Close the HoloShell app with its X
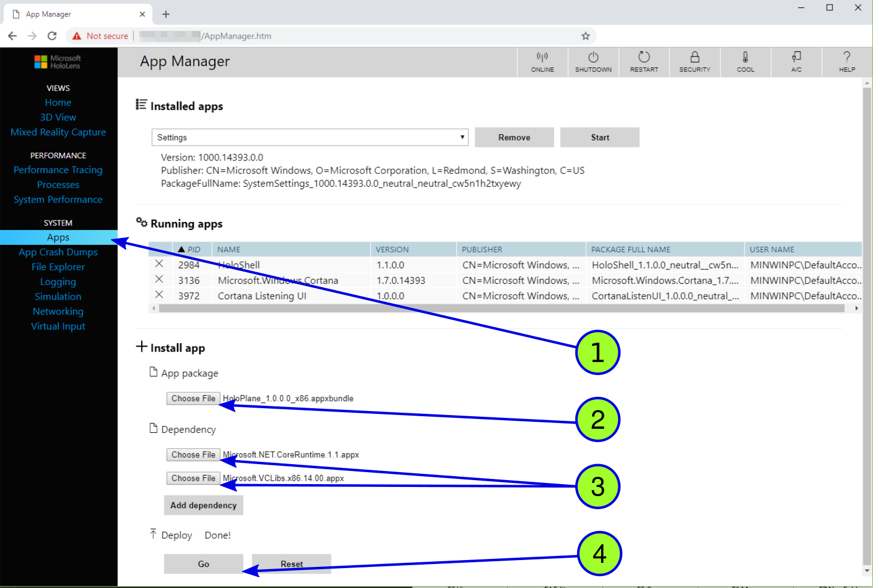This screenshot has height=588, width=873. coord(159,264)
